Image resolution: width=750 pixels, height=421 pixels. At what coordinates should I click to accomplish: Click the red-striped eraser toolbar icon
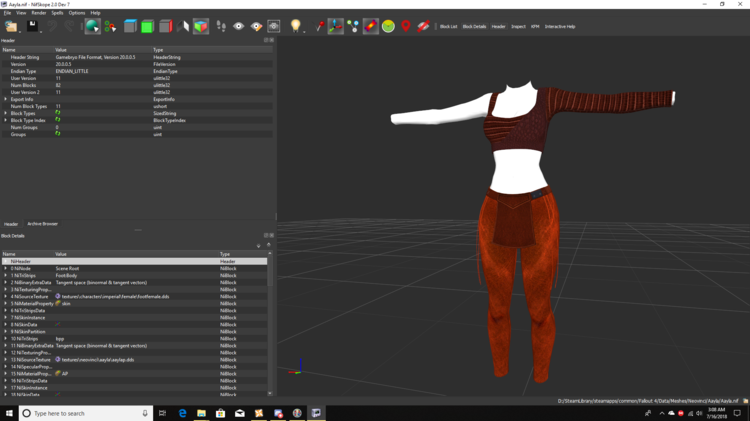coord(423,26)
